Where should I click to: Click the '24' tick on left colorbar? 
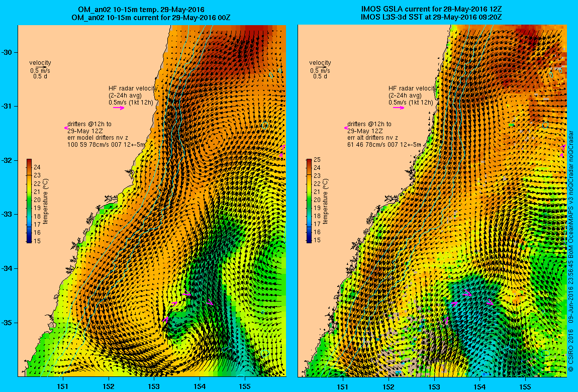[x=37, y=167]
